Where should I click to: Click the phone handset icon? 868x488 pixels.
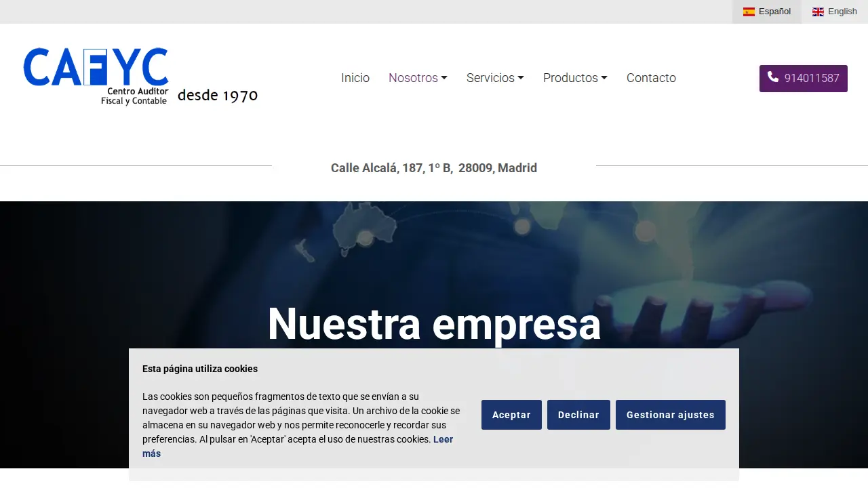point(773,77)
